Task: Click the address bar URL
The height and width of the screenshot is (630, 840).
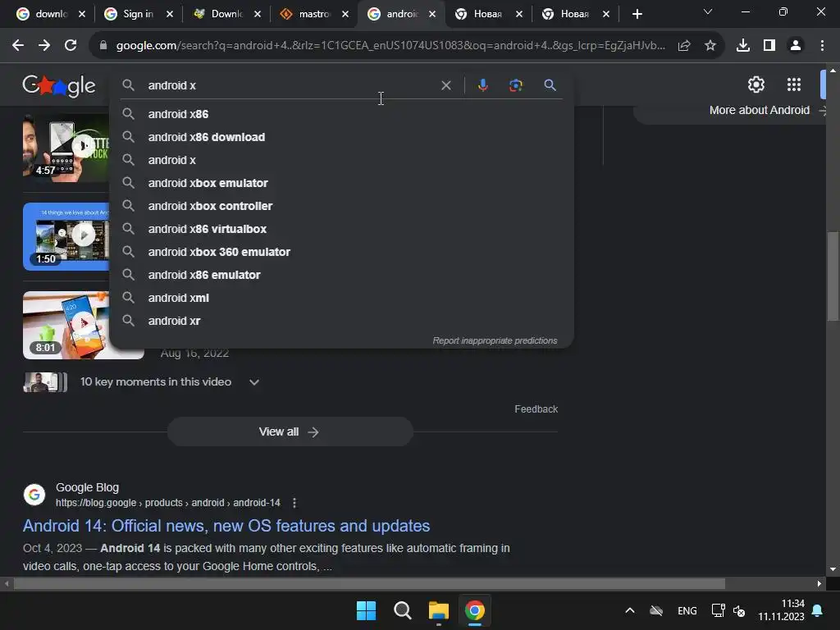Action: (x=390, y=46)
